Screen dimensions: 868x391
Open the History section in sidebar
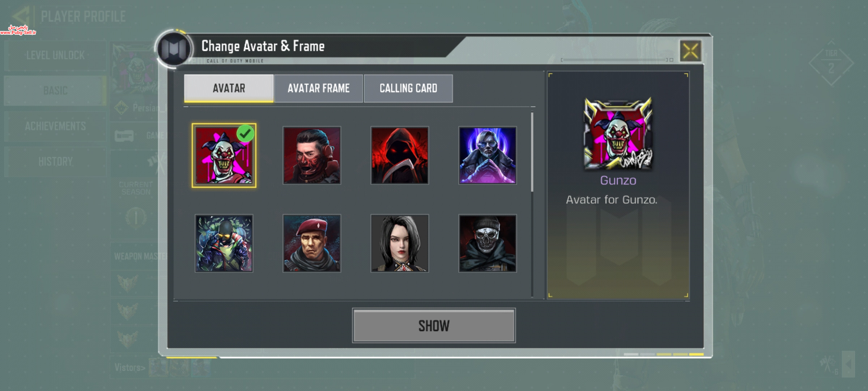(55, 161)
